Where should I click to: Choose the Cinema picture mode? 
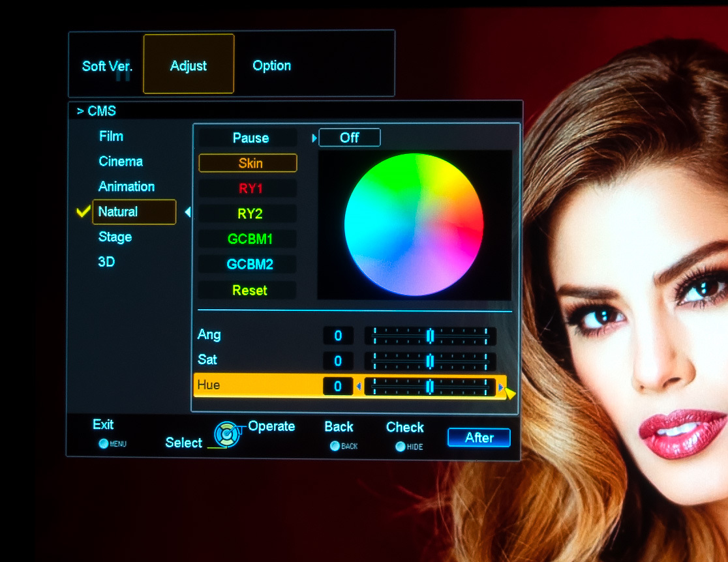[121, 161]
